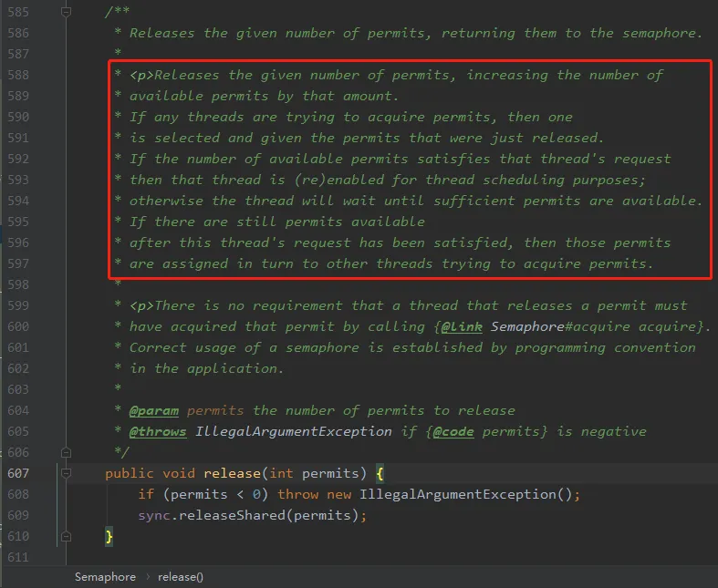Click the 'release' method name on line 607
718x588 pixels.
pyautogui.click(x=232, y=473)
